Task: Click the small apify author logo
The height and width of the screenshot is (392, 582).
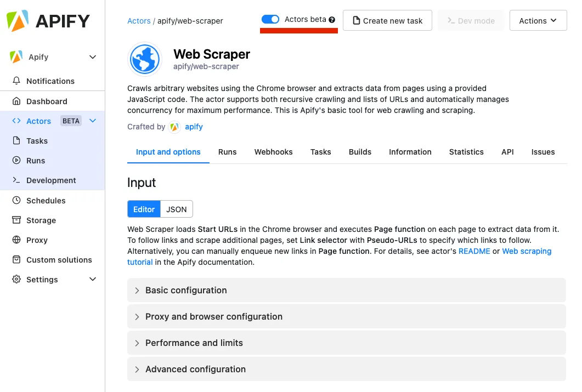Action: click(x=174, y=127)
